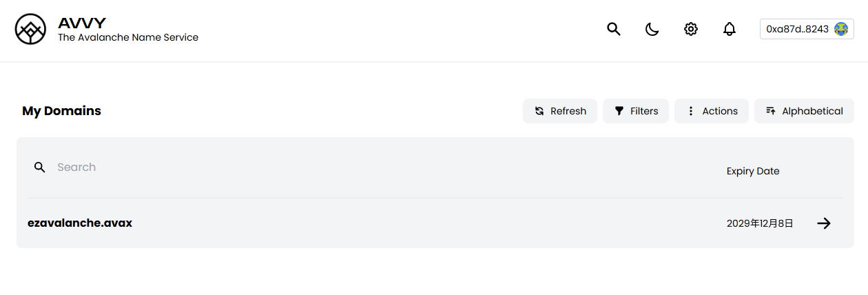The width and height of the screenshot is (868, 295).
Task: Click the My Domains heading
Action: 61,111
